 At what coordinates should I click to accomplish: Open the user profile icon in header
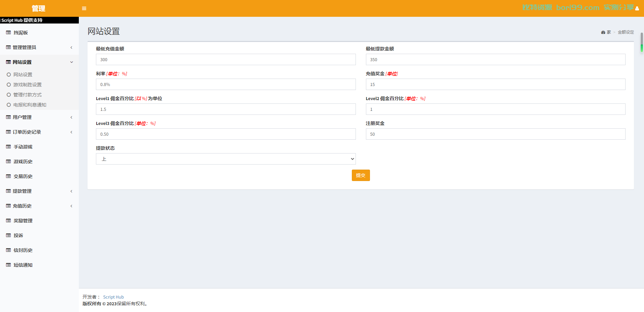[637, 8]
